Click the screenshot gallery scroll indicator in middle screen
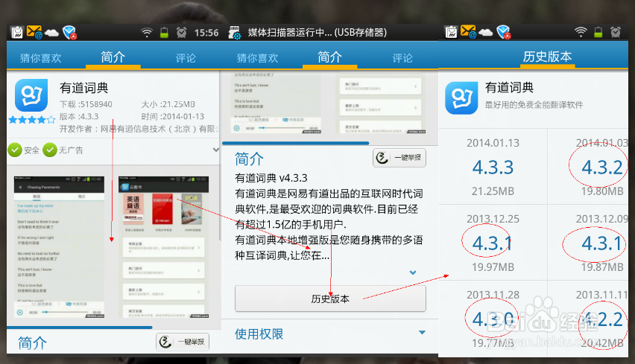Image resolution: width=635 pixels, height=364 pixels. tap(296, 143)
